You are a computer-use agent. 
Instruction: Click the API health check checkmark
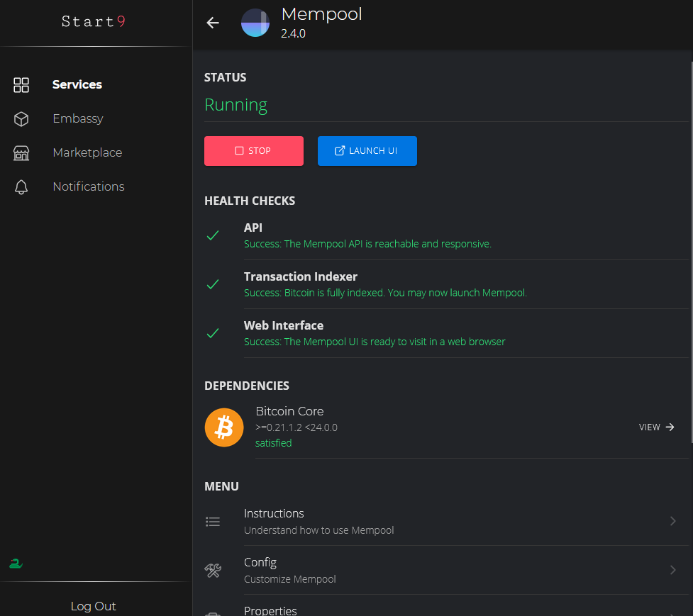pyautogui.click(x=213, y=235)
